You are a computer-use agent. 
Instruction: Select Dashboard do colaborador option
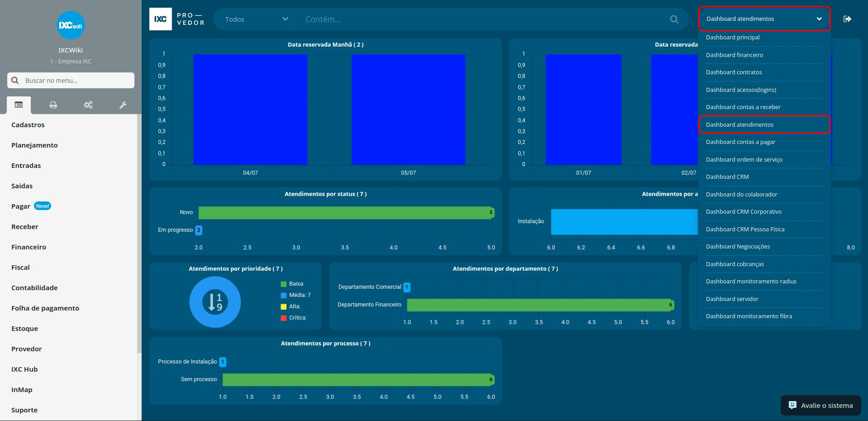click(764, 194)
